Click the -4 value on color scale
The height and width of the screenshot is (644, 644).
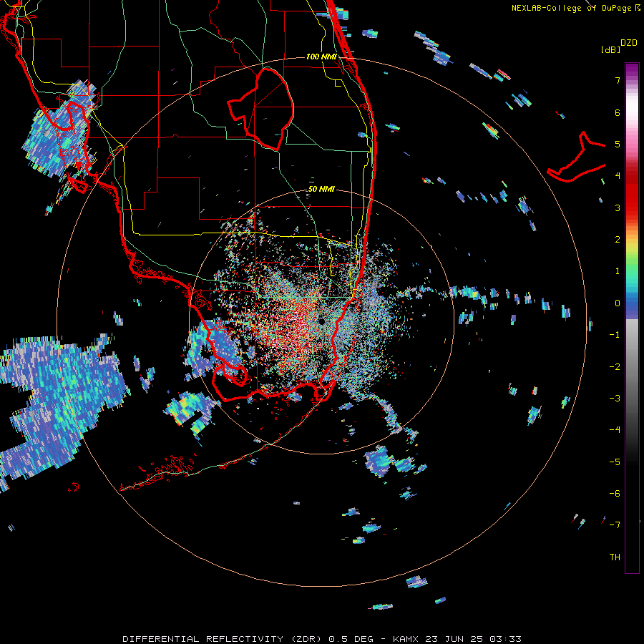tap(615, 429)
